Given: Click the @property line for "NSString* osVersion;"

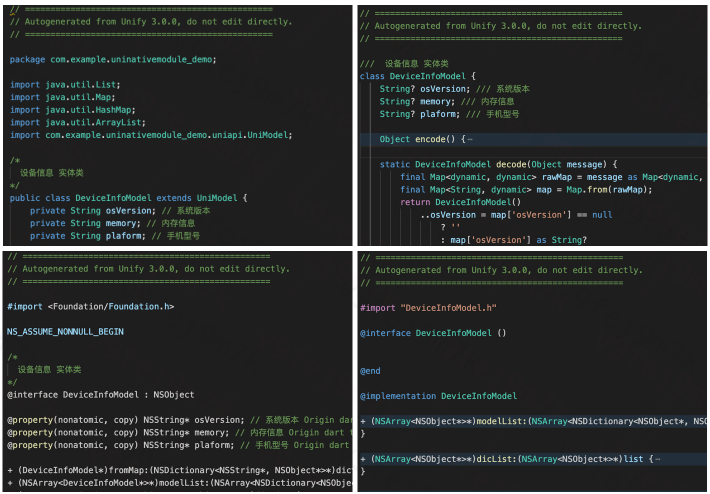Looking at the screenshot, I should [x=125, y=420].
